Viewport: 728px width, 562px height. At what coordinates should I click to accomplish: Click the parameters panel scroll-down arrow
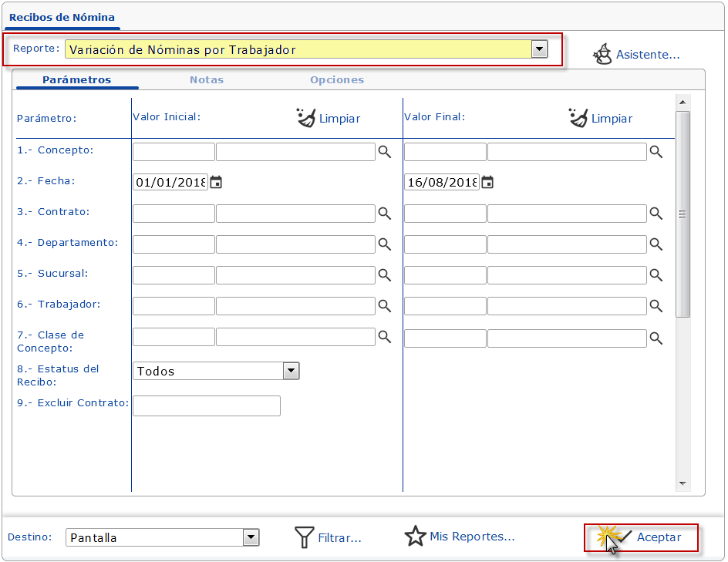point(682,483)
